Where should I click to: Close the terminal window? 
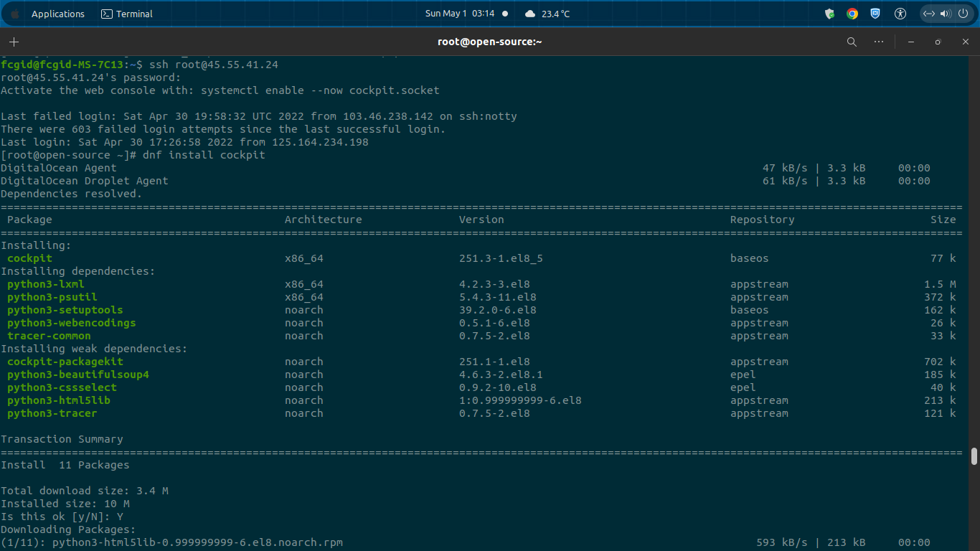[x=965, y=42]
